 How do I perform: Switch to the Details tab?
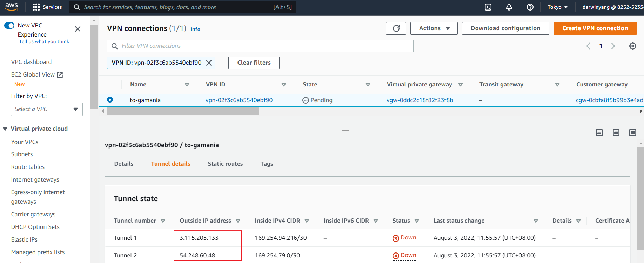124,164
